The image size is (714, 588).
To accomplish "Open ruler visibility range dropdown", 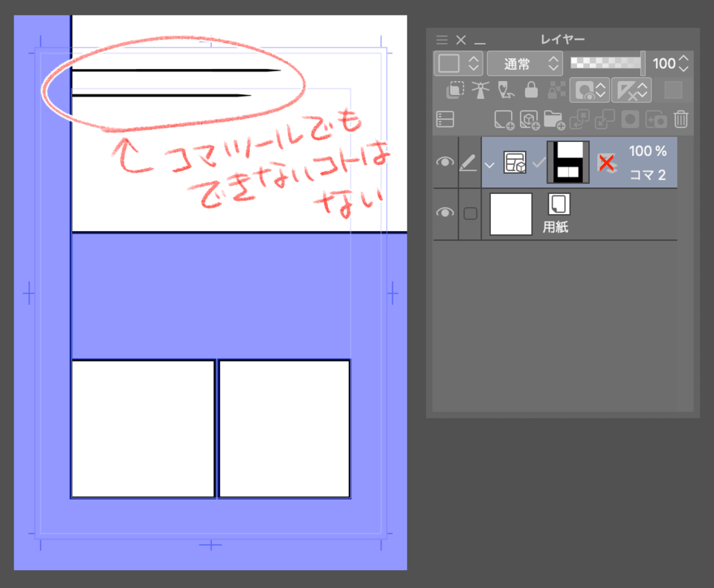I will tap(631, 90).
